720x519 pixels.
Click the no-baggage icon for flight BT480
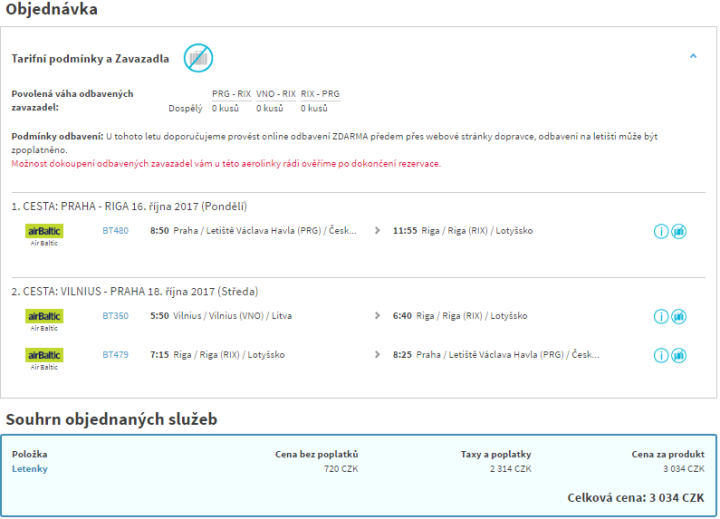[678, 231]
